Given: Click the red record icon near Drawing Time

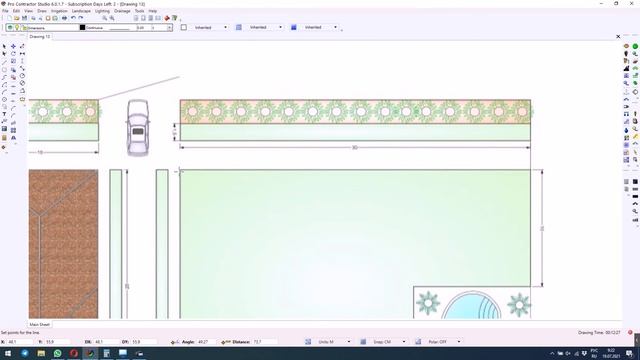Looking at the screenshot, I should [630, 333].
